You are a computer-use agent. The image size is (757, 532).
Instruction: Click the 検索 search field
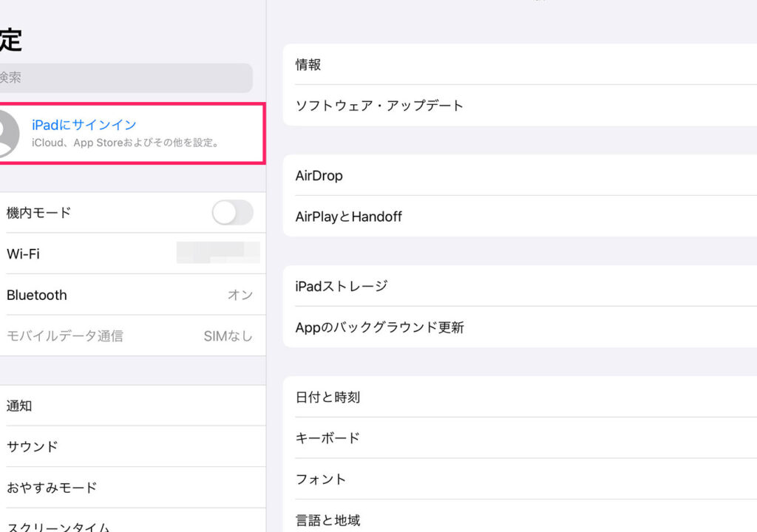126,78
